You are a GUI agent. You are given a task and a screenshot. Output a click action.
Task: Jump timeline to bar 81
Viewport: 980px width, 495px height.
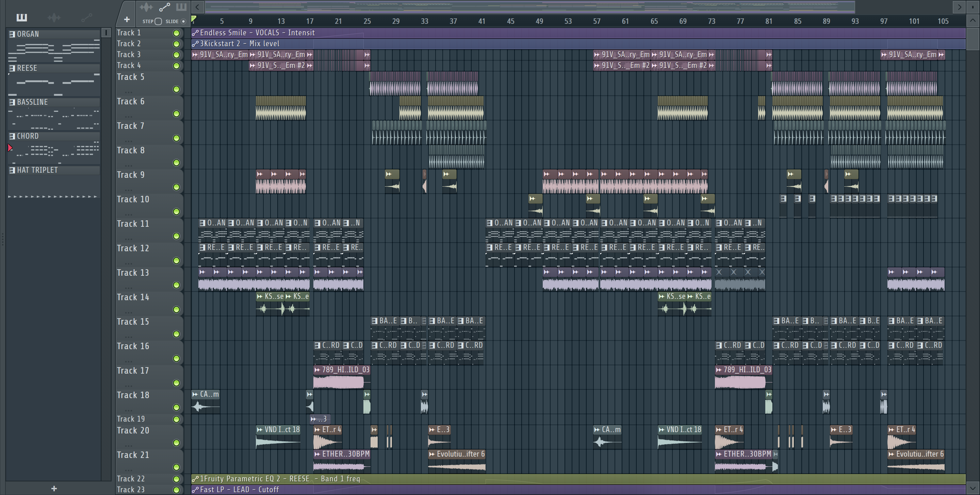point(769,21)
